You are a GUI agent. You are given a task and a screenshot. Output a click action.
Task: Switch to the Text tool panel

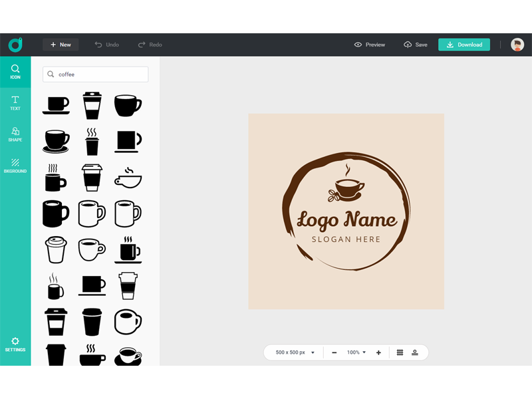pyautogui.click(x=15, y=103)
